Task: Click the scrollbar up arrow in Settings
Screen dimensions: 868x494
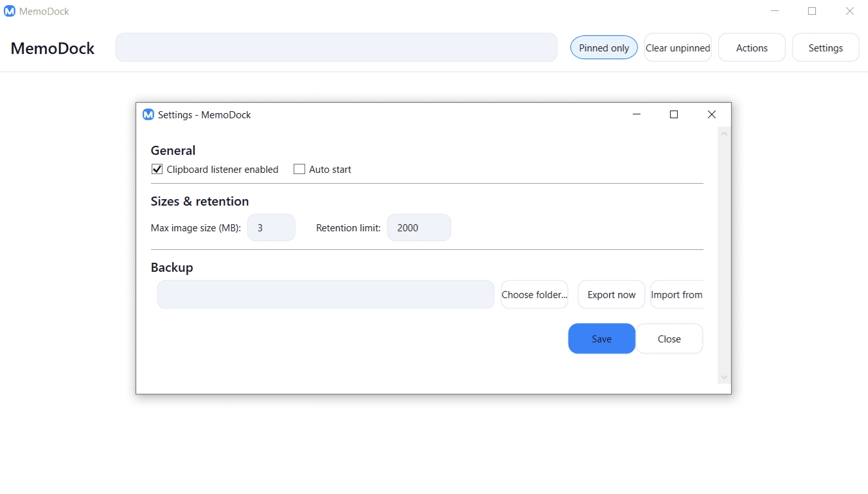Action: pos(724,134)
